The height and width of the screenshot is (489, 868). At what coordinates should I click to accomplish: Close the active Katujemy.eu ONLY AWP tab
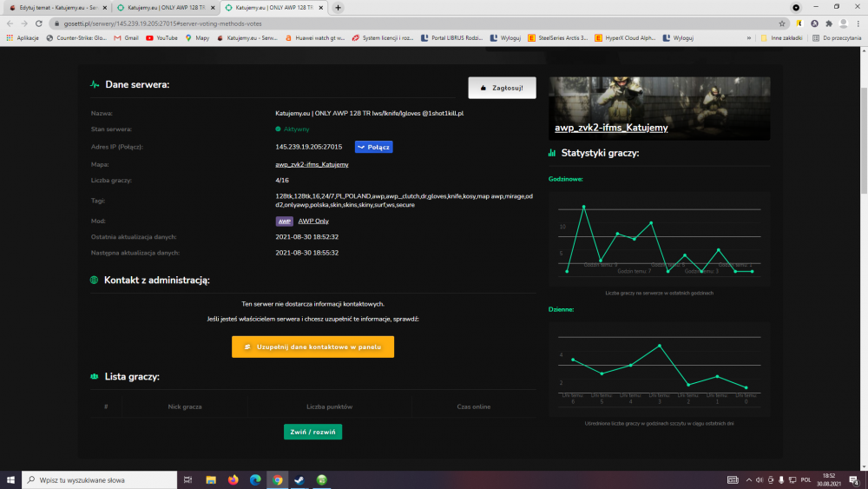pos(320,8)
